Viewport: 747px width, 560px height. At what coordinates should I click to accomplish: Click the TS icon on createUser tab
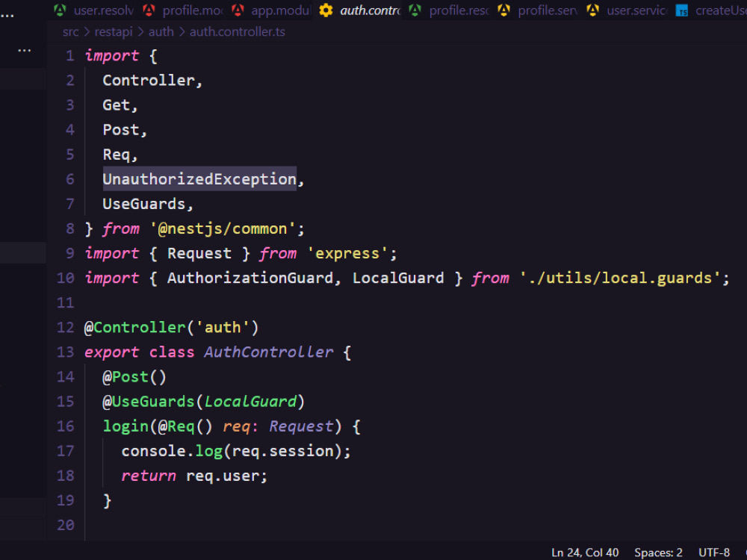pyautogui.click(x=682, y=10)
